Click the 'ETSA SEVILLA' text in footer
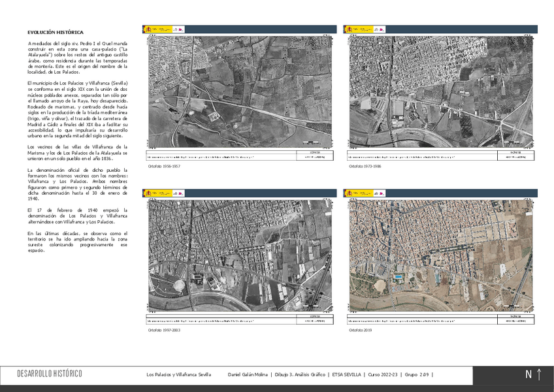554x392 pixels. pyautogui.click(x=346, y=374)
